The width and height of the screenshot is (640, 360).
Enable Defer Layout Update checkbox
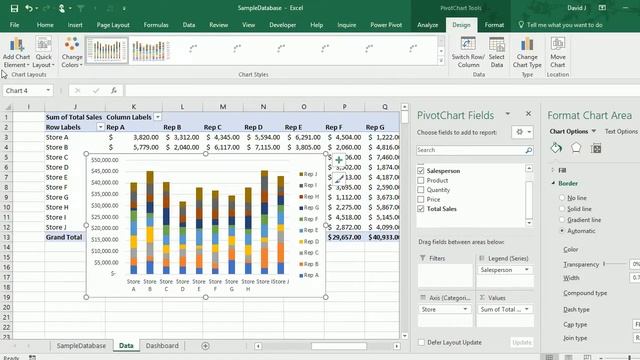click(421, 342)
